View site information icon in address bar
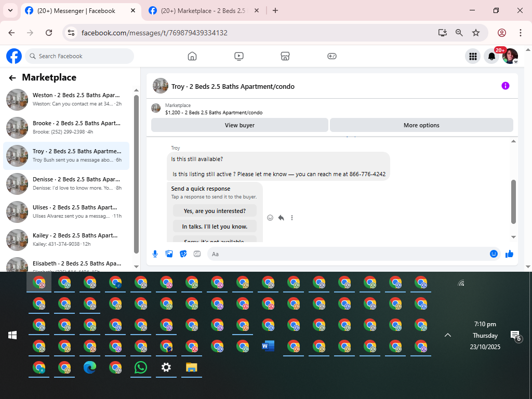The height and width of the screenshot is (399, 532). [x=71, y=33]
